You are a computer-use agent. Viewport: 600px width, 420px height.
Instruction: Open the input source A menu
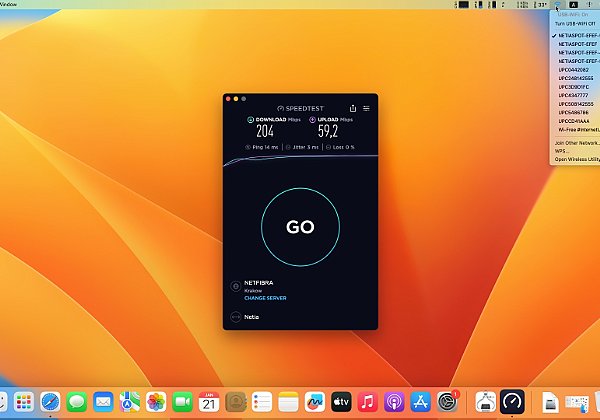coord(573,5)
